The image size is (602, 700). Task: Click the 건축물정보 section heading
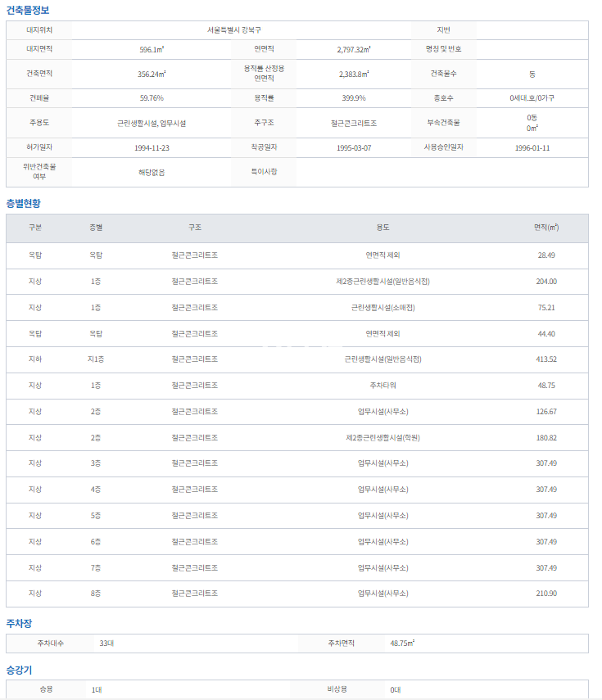28,10
